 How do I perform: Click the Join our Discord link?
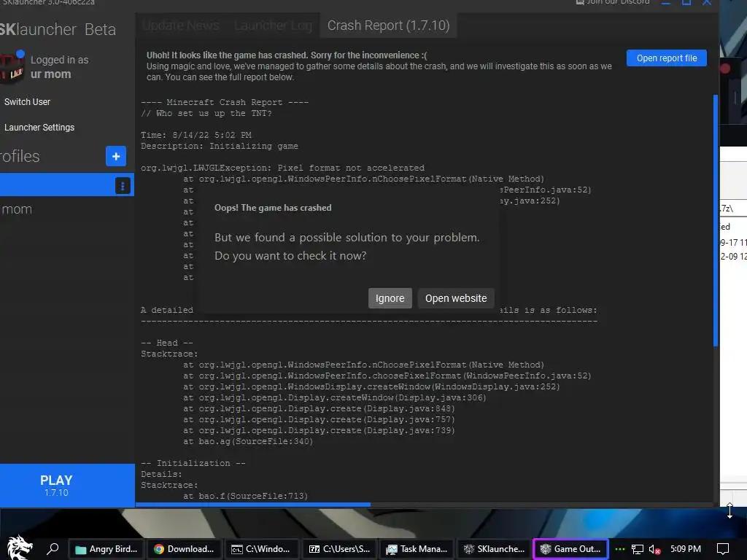612,2
